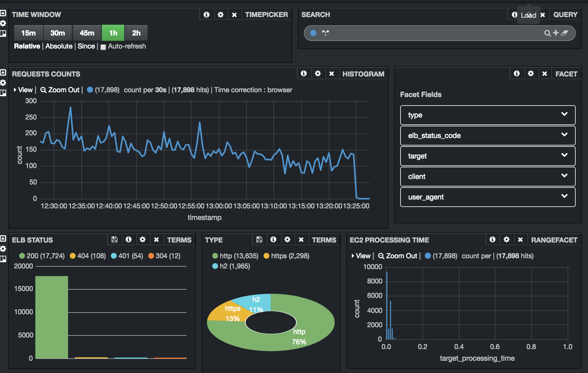Save the ELB Status terms panel

tap(114, 239)
